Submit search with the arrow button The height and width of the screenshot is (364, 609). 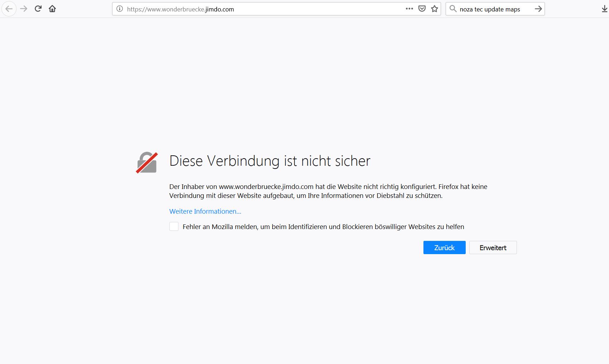(x=538, y=9)
